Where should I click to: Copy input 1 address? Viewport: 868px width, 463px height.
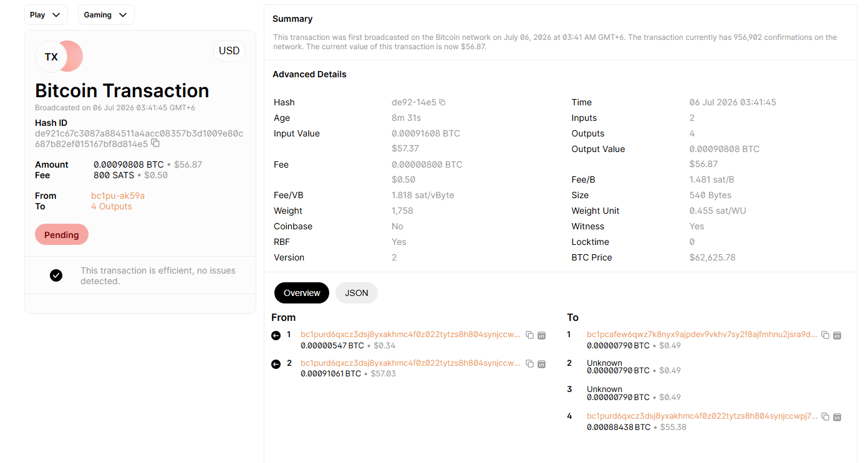[x=529, y=335]
